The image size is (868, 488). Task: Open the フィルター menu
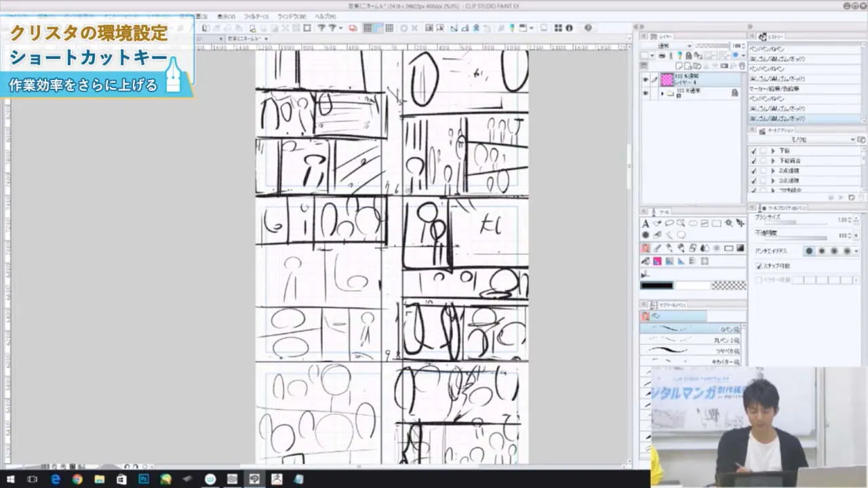(x=256, y=16)
